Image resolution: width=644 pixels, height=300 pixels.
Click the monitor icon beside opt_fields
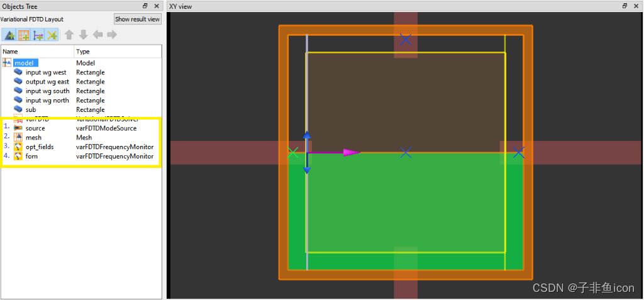click(x=18, y=147)
